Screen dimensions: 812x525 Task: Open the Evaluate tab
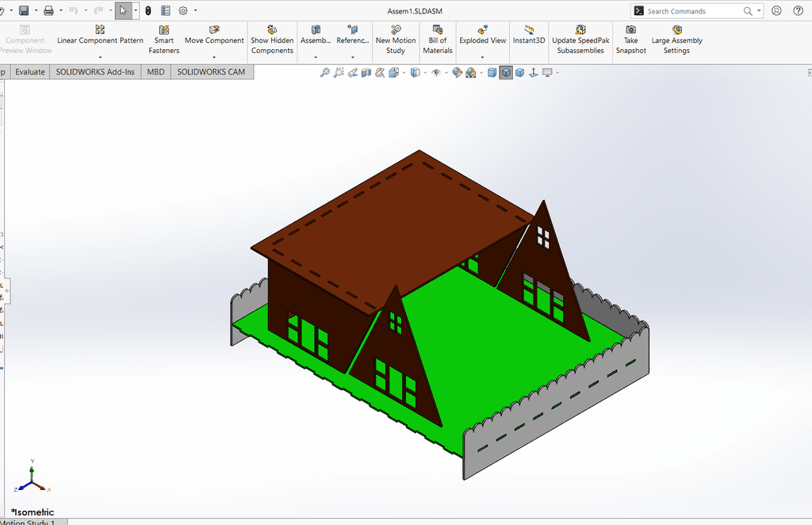click(30, 71)
